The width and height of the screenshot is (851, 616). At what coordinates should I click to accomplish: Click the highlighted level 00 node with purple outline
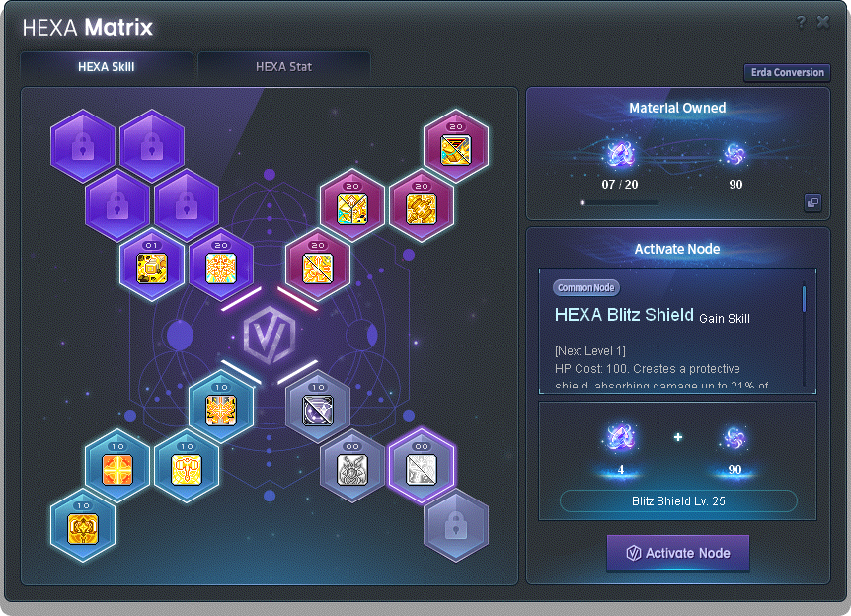(x=422, y=466)
